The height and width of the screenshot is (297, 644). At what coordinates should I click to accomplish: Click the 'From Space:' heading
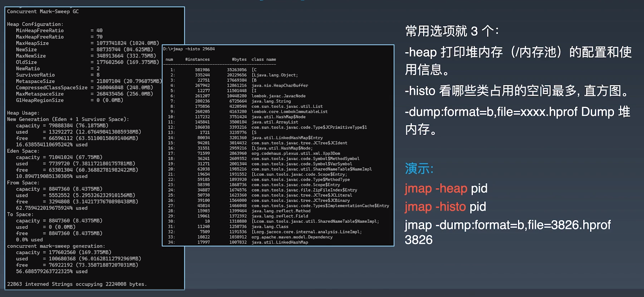coord(23,183)
